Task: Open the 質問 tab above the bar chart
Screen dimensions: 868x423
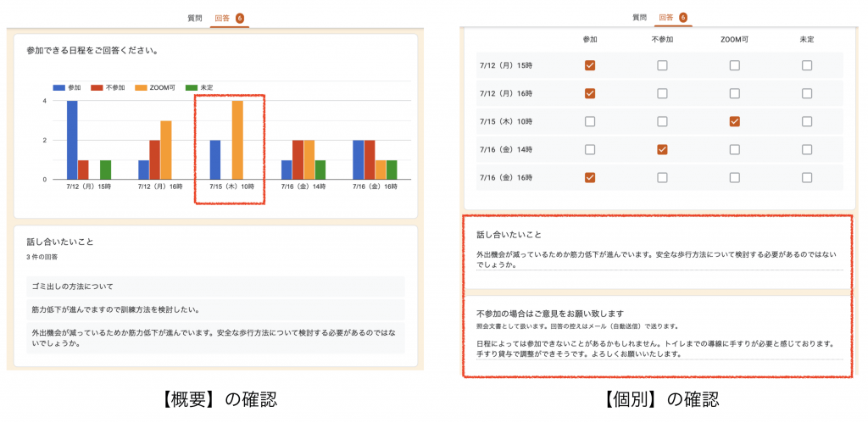Action: (x=195, y=17)
